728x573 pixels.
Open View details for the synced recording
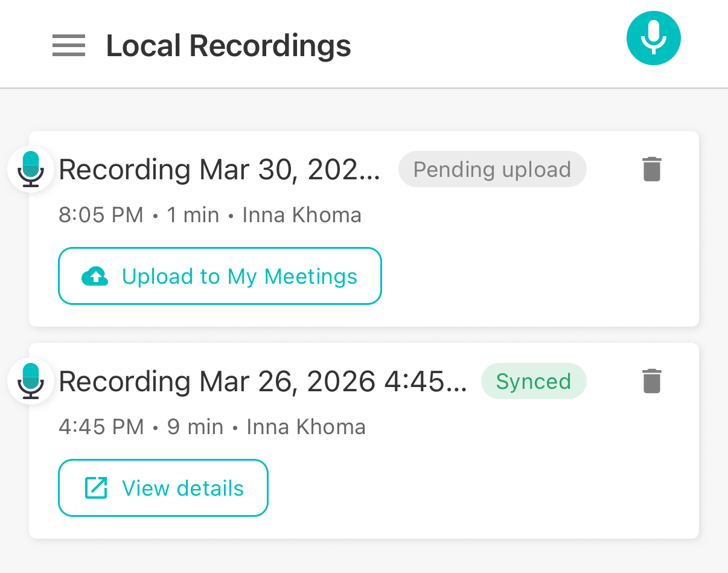[x=163, y=488]
